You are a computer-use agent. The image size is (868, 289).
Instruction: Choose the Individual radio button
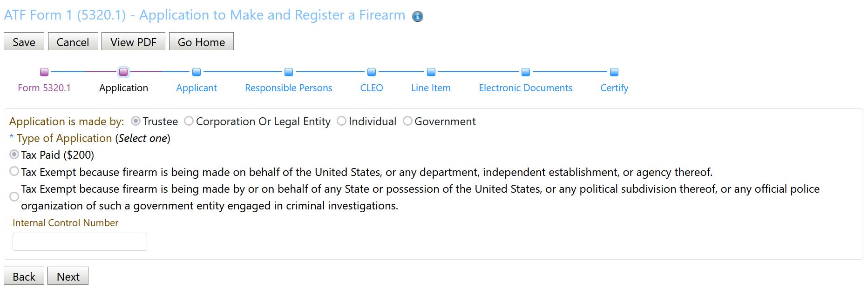341,121
